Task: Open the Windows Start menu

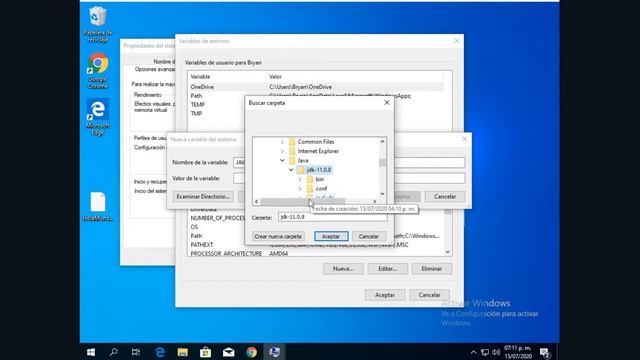Action: pyautogui.click(x=91, y=352)
